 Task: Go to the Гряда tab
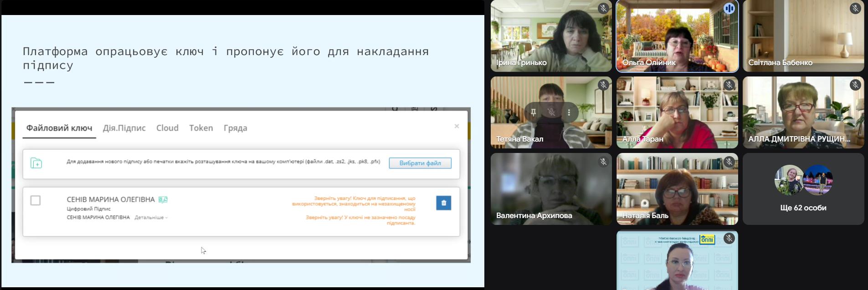pos(235,128)
